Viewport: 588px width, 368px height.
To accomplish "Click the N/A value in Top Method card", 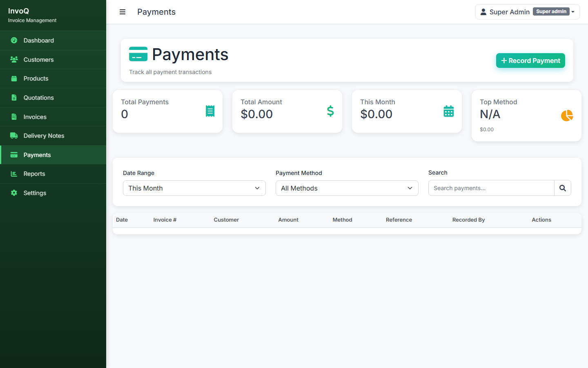I will (490, 114).
